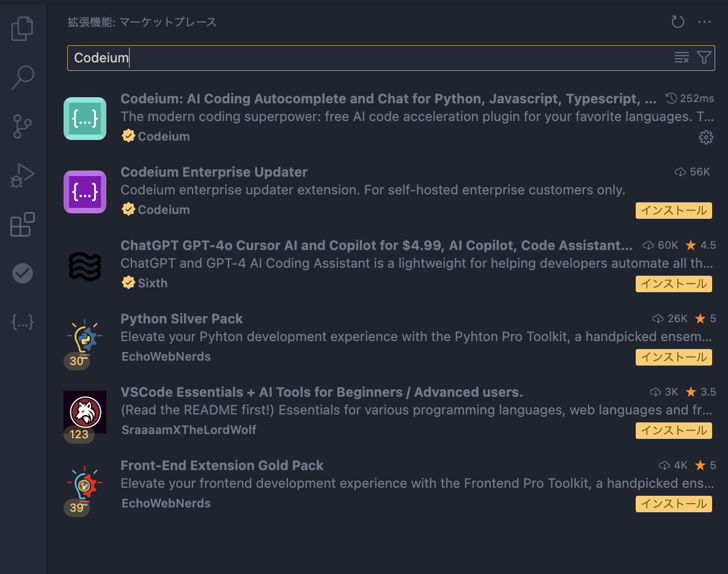This screenshot has width=728, height=574.
Task: Open the Testing view with the checkmark icon
Action: coord(23,273)
